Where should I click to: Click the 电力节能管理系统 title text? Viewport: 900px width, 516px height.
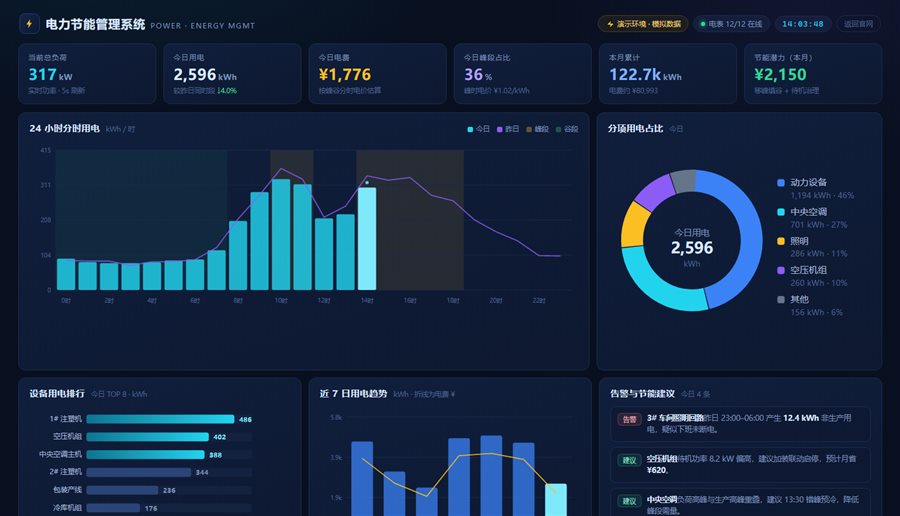95,24
